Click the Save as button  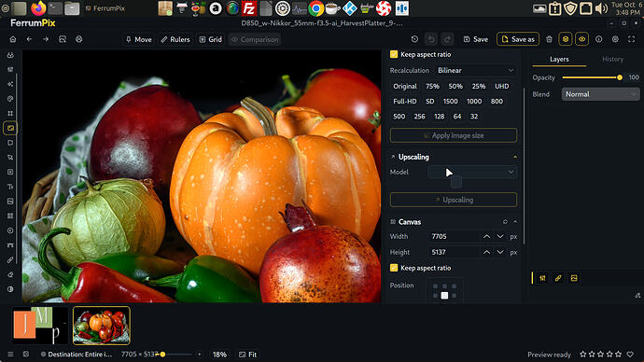point(518,39)
